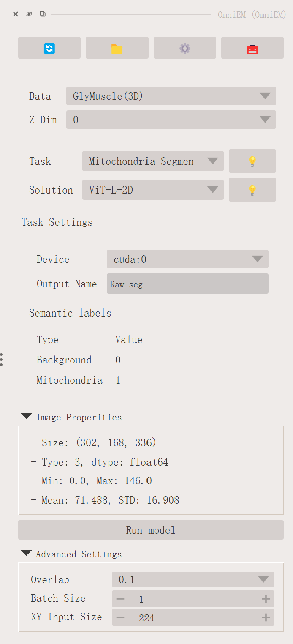This screenshot has height=644, width=293.
Task: Open the Z Dim dropdown
Action: (x=171, y=120)
